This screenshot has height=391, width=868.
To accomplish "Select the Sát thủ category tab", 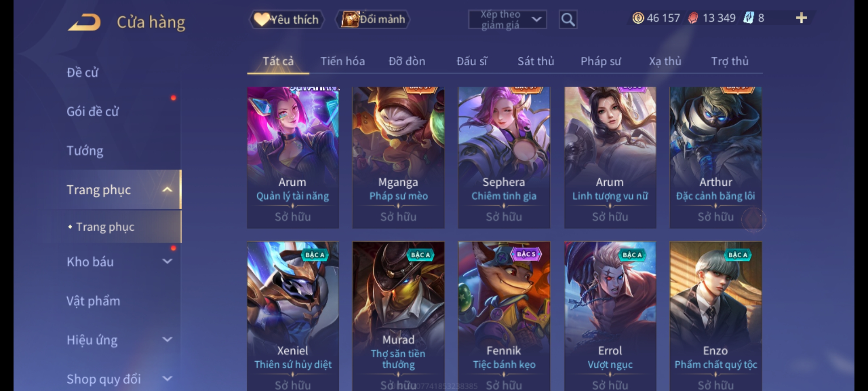I will pos(536,61).
